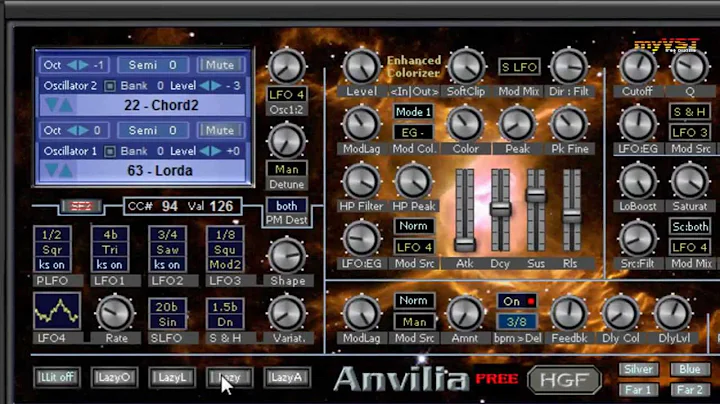
Task: Toggle the delay On switch
Action: [x=517, y=302]
